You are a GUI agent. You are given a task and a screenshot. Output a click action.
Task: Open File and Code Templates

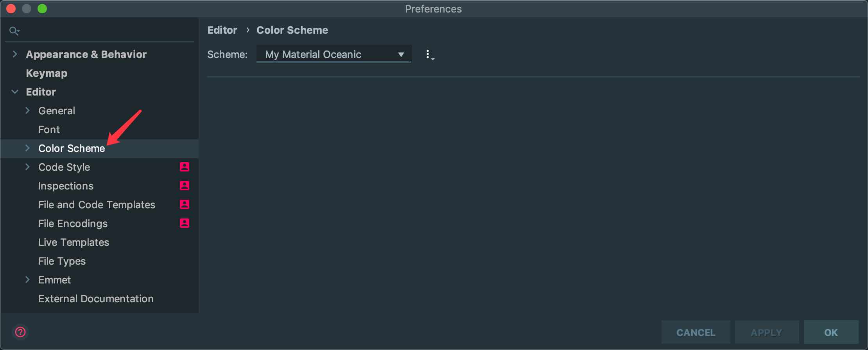(x=97, y=205)
